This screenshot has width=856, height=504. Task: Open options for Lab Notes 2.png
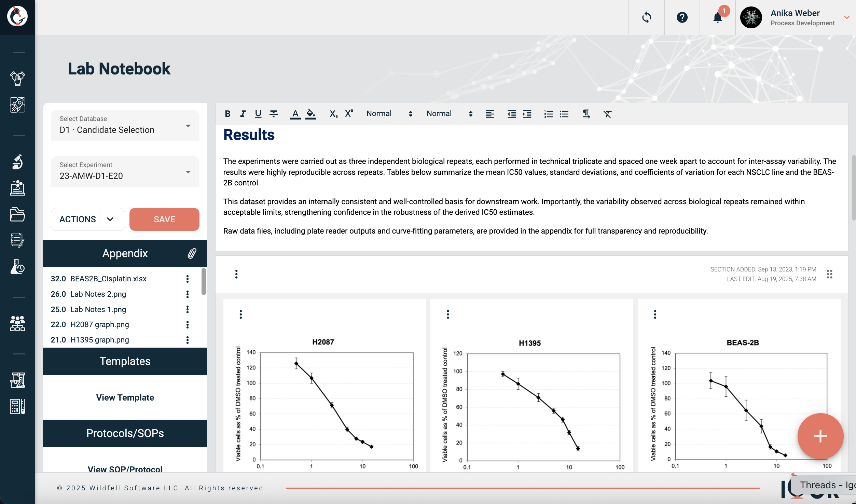(188, 294)
